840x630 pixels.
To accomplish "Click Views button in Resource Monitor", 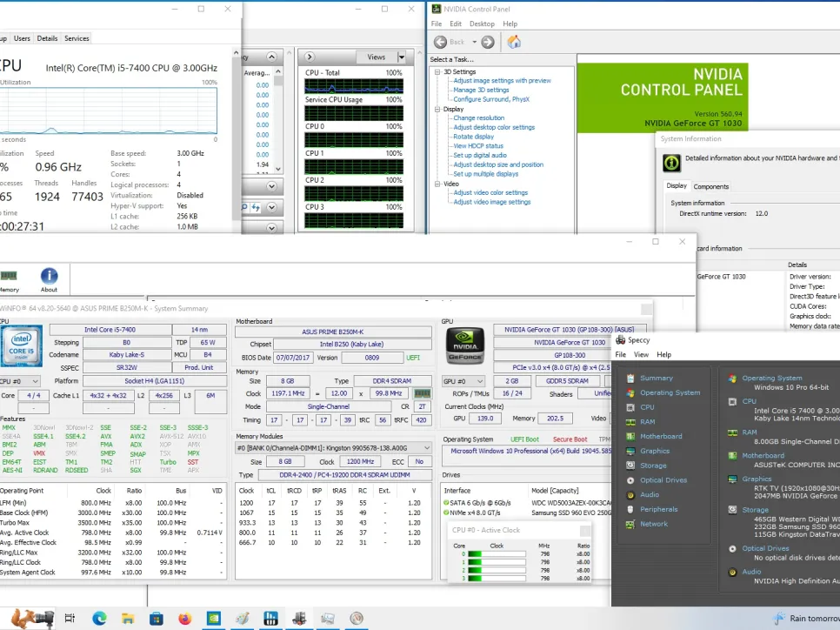I will pyautogui.click(x=376, y=57).
